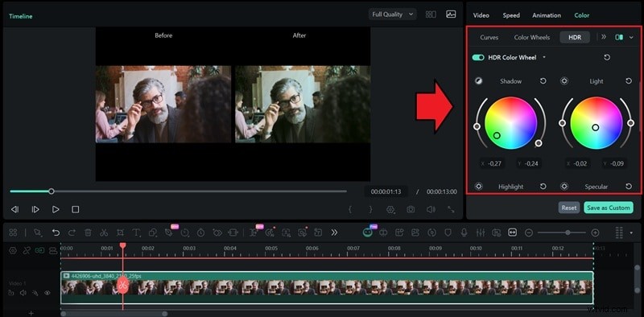This screenshot has width=644, height=317.
Task: Click the Undo arrow in timeline toolbar
Action: pyautogui.click(x=56, y=233)
